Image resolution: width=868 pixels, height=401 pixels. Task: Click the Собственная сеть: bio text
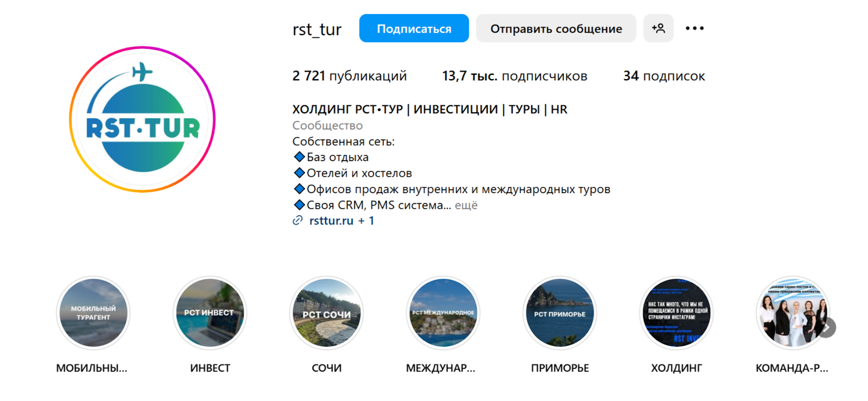click(x=343, y=142)
